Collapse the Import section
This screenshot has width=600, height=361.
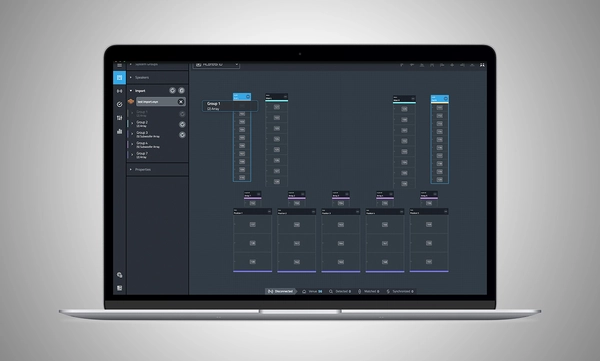131,91
